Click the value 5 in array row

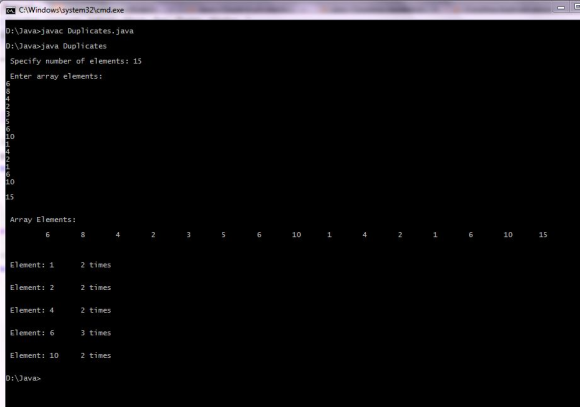(x=223, y=235)
